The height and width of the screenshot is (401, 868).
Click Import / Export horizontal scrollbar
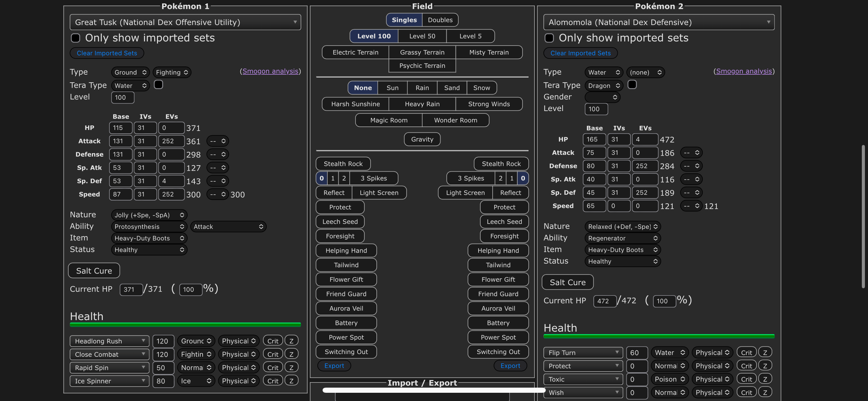tap(434, 390)
